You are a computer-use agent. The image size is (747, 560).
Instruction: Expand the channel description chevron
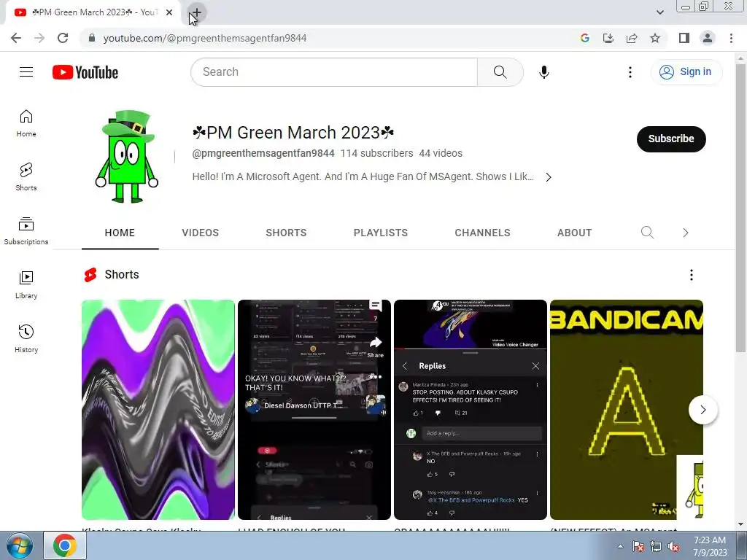[x=549, y=177]
